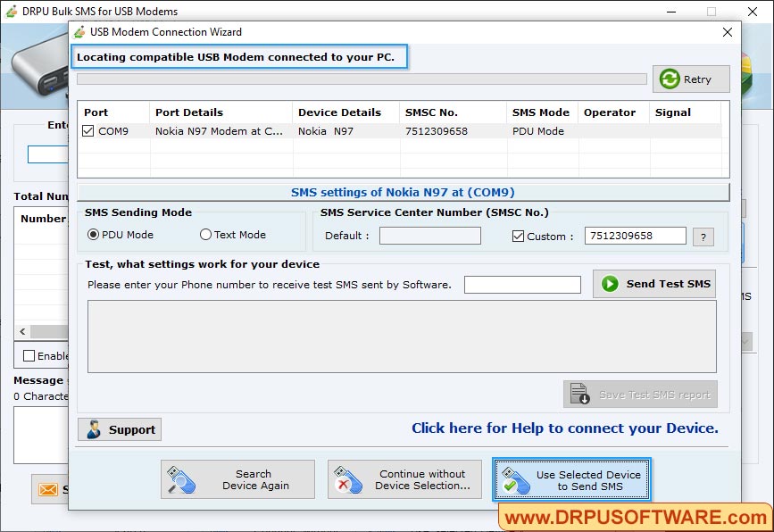
Task: Toggle the Custom SMSC checkbox
Action: tap(518, 236)
